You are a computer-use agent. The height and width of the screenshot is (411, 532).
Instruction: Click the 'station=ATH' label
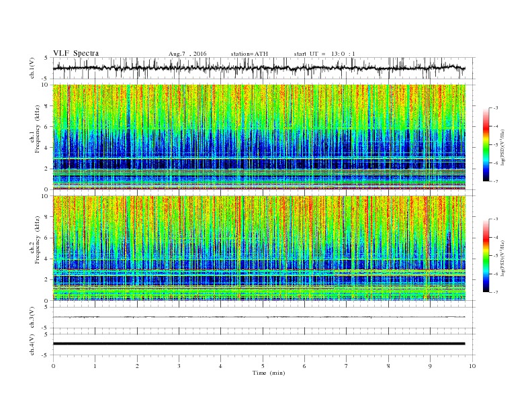pos(249,54)
